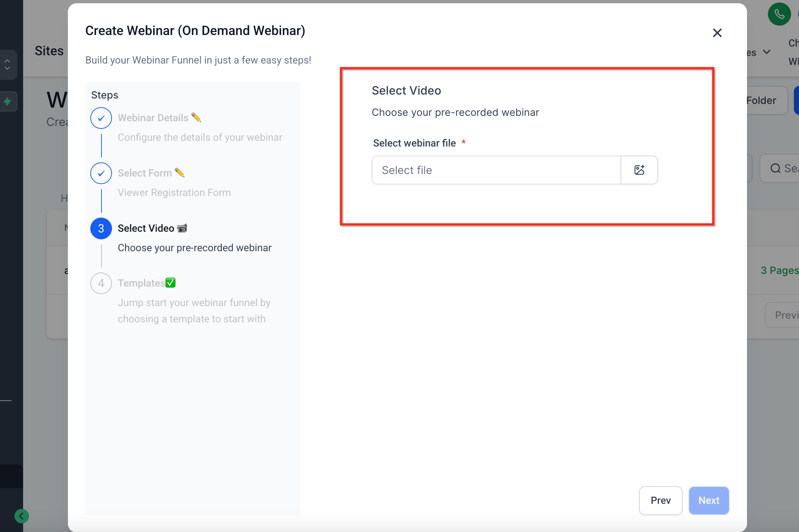Expand the account switcher up-down arrows
This screenshot has width=799, height=532.
coord(7,65)
